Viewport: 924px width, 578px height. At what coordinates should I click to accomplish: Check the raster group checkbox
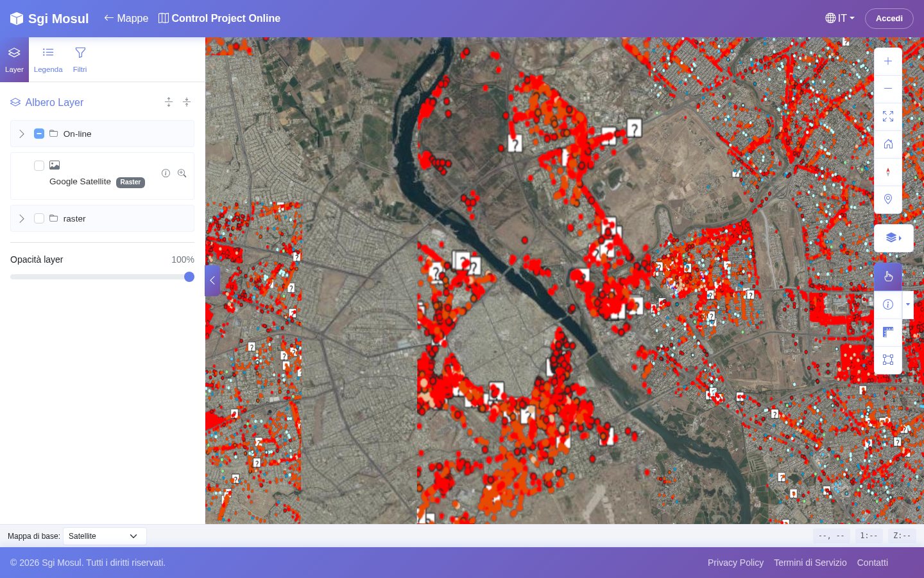click(39, 218)
